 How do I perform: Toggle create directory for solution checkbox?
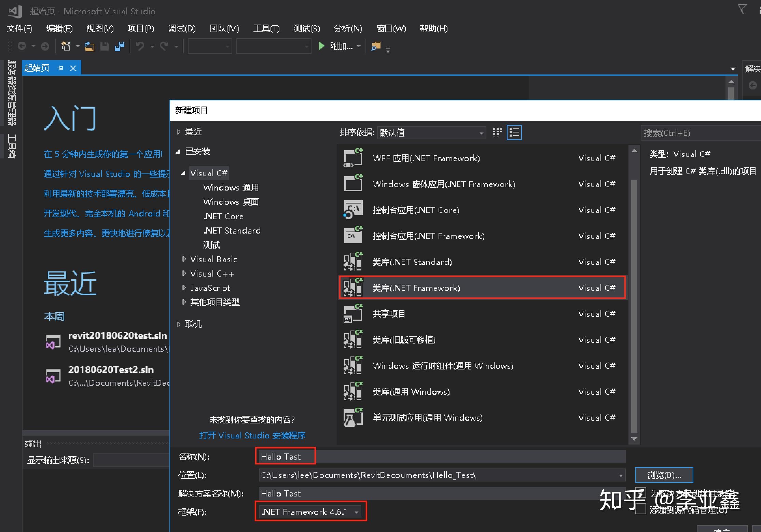pos(641,493)
